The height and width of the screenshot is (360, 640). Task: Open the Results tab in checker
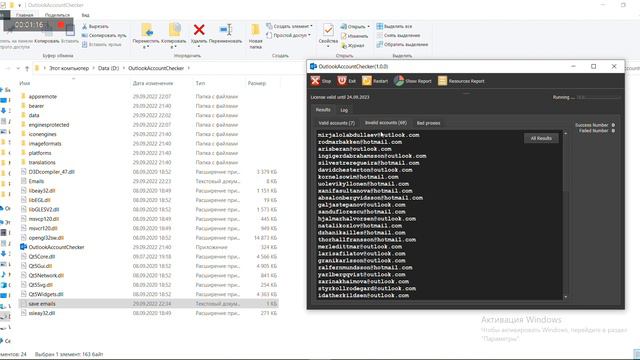[x=323, y=110]
